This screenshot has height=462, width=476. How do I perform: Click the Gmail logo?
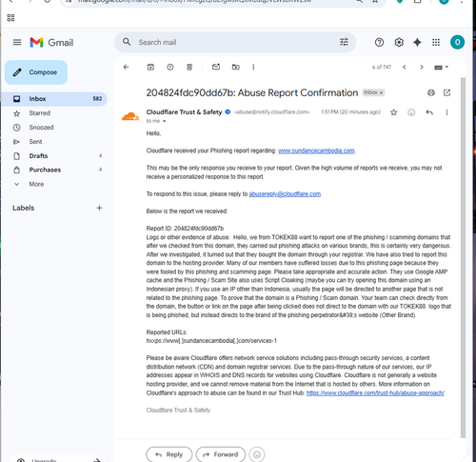pyautogui.click(x=51, y=42)
